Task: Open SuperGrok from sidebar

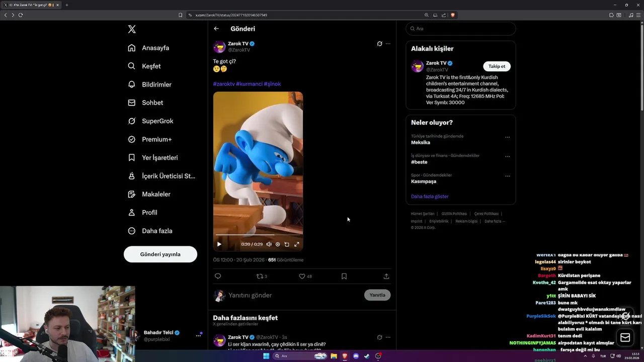Action: click(150, 121)
